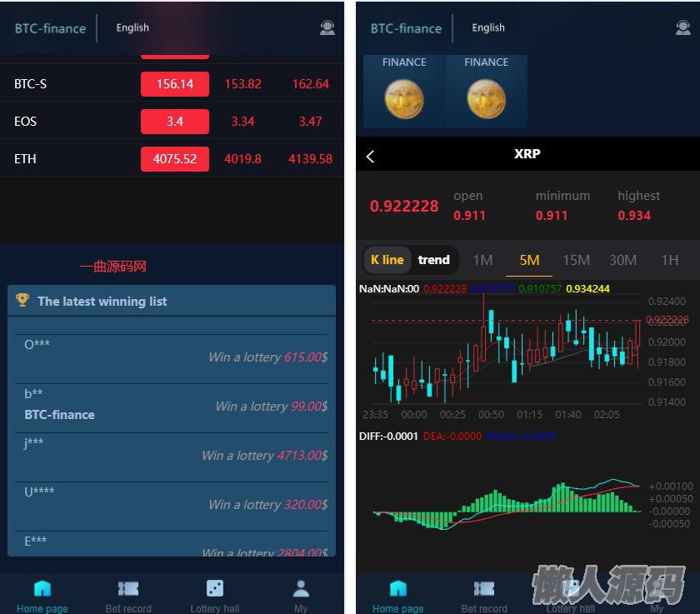Image resolution: width=700 pixels, height=614 pixels.
Task: Click EOS low value 3.34
Action: [x=242, y=122]
